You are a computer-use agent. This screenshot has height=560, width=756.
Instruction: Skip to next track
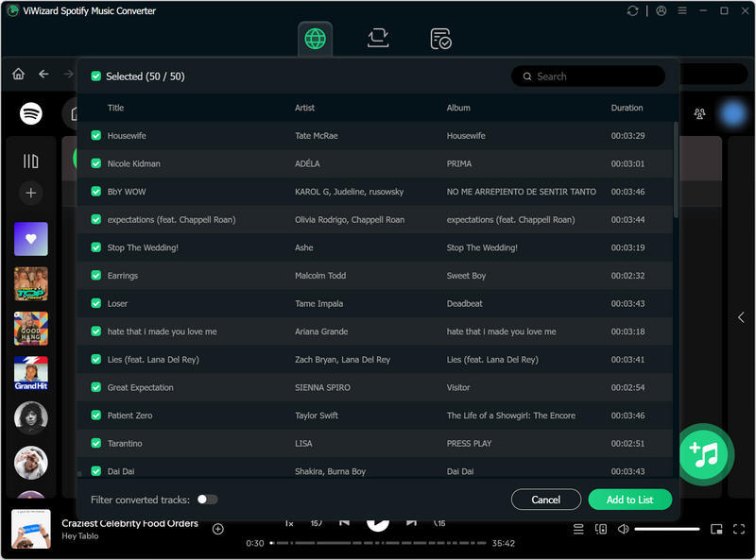(x=411, y=523)
